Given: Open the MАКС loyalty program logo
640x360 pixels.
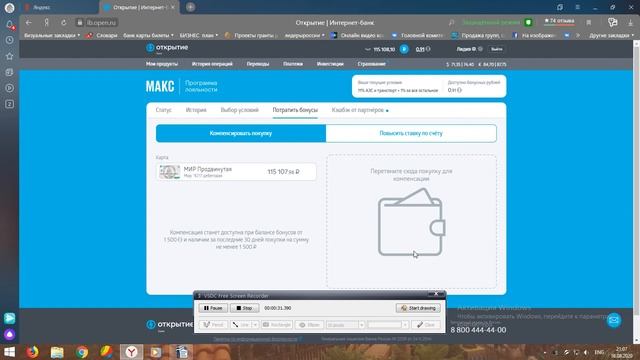Looking at the screenshot, I should click(x=160, y=87).
